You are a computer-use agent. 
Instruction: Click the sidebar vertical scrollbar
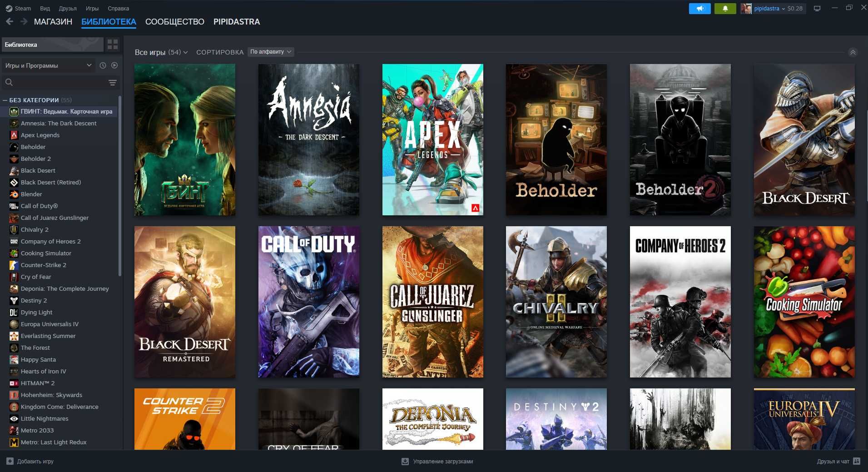coord(120,185)
